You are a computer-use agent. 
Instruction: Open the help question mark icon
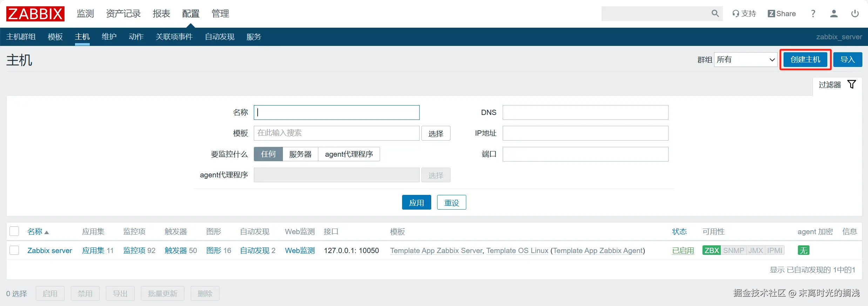tap(813, 14)
